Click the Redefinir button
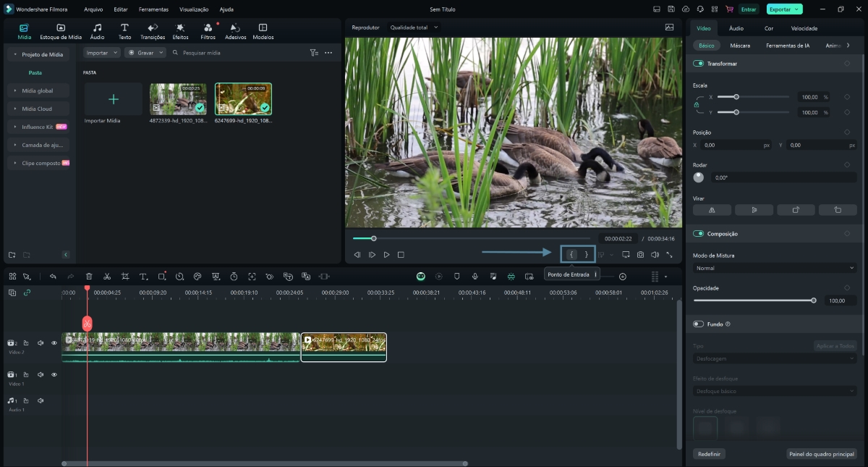The image size is (868, 467). [x=709, y=454]
